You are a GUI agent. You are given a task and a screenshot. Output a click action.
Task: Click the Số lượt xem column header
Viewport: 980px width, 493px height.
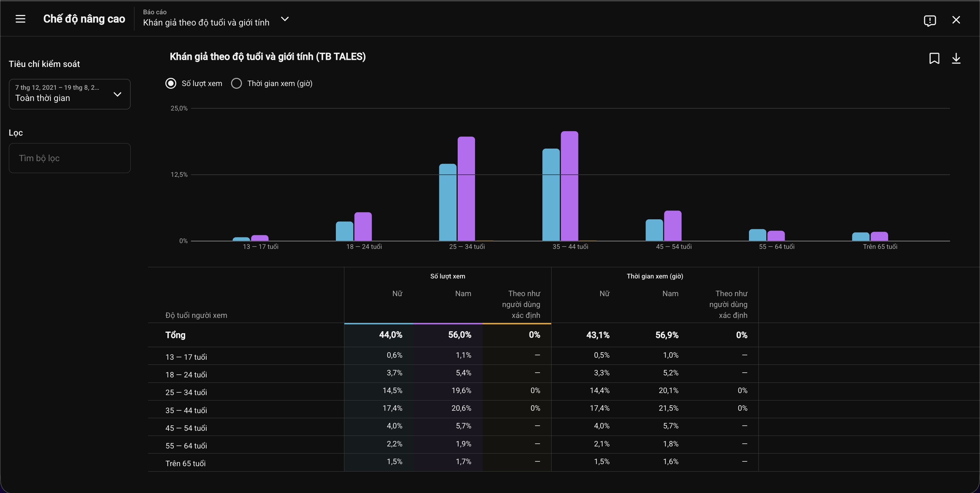447,276
